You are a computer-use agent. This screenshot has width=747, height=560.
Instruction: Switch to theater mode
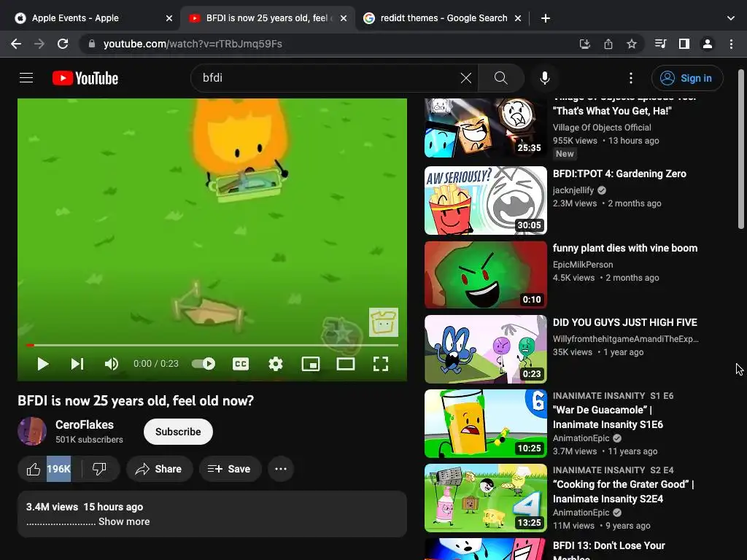pos(345,365)
